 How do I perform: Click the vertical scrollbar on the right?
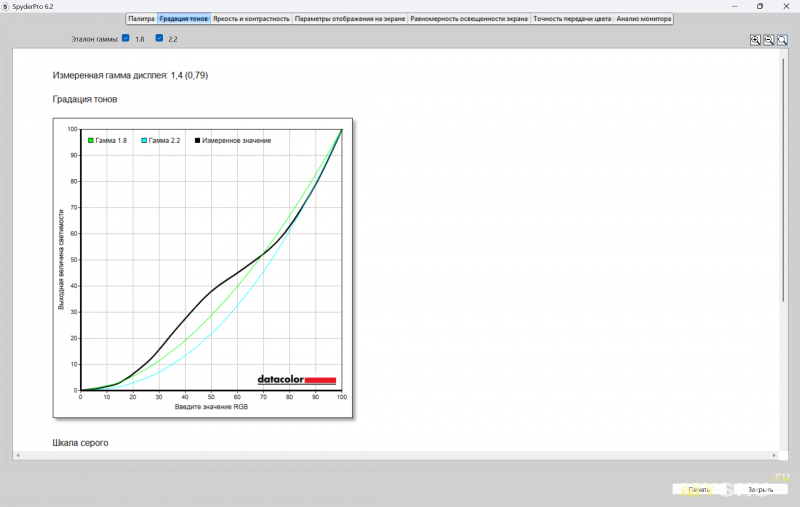(x=782, y=200)
